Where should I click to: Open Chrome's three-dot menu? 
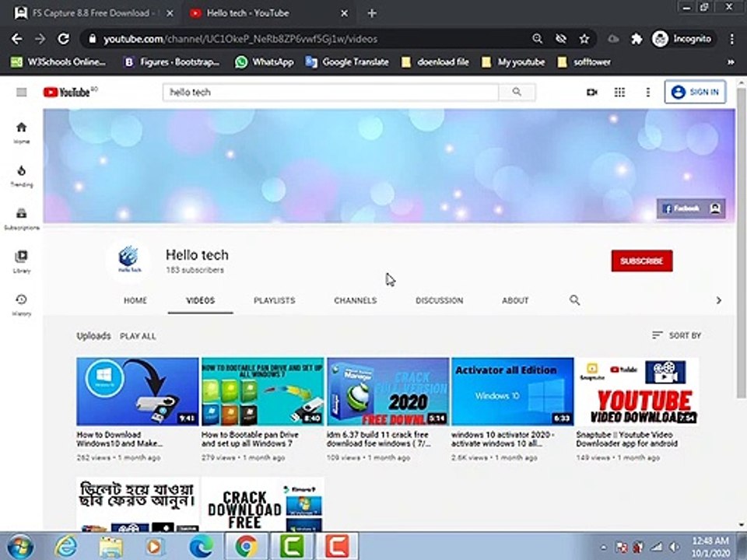731,39
